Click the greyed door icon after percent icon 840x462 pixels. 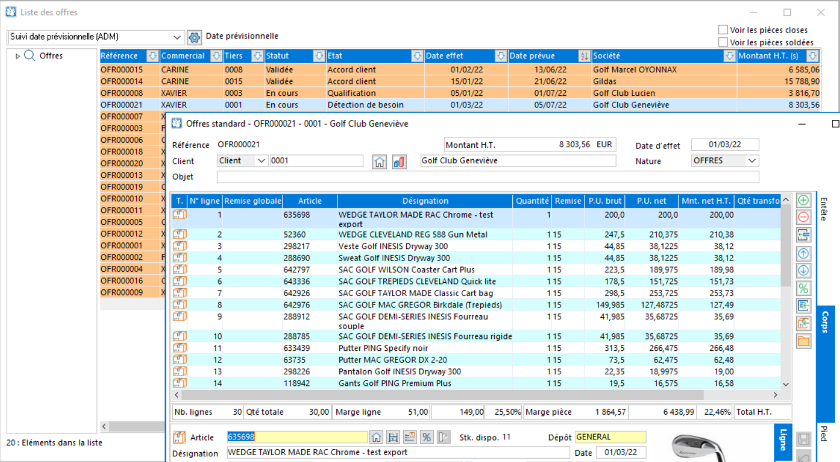tap(444, 437)
